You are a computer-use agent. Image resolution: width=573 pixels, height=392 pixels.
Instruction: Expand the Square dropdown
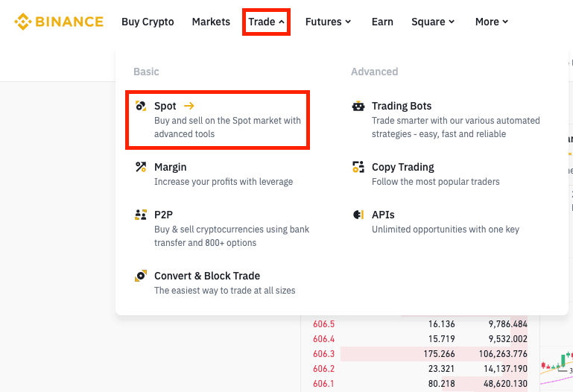click(432, 22)
